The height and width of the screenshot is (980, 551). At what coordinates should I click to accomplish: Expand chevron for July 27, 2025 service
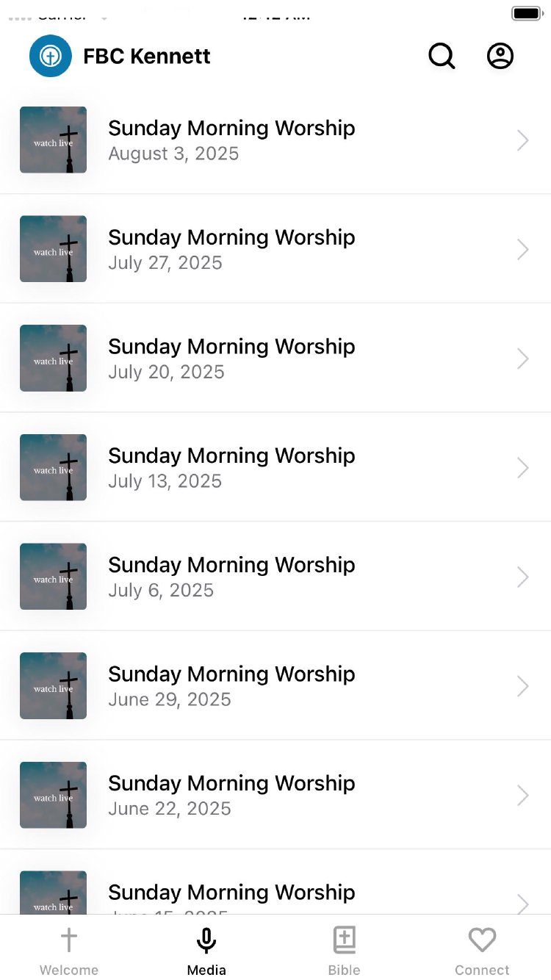pyautogui.click(x=522, y=250)
